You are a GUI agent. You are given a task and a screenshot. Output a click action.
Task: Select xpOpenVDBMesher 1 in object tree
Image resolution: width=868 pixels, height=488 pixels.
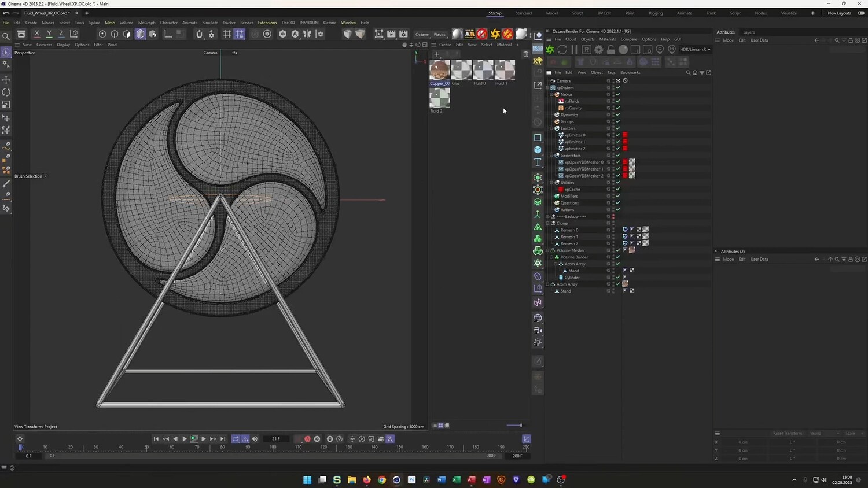(584, 169)
